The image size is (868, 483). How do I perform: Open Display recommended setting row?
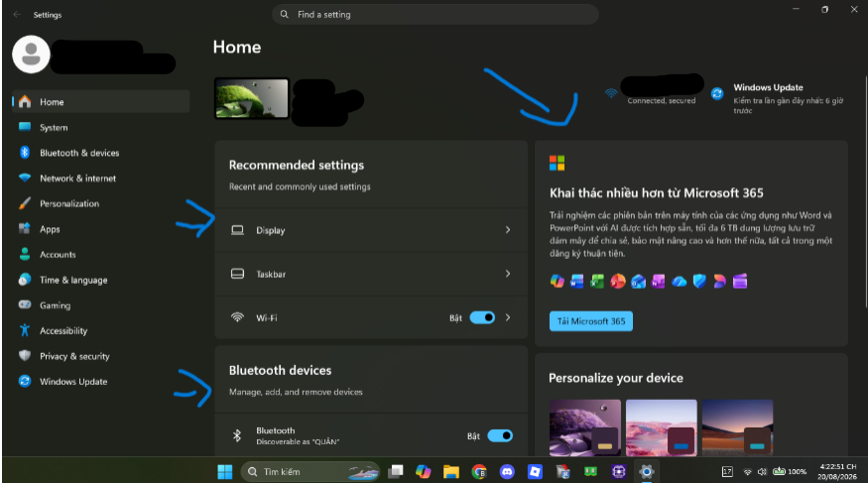pyautogui.click(x=371, y=230)
